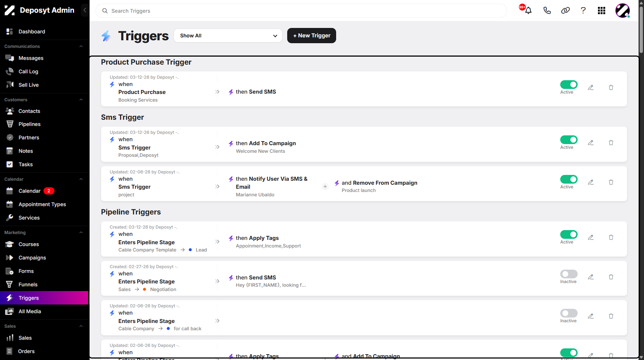Open the Show All filter dropdown
The image size is (644, 360).
click(x=228, y=36)
